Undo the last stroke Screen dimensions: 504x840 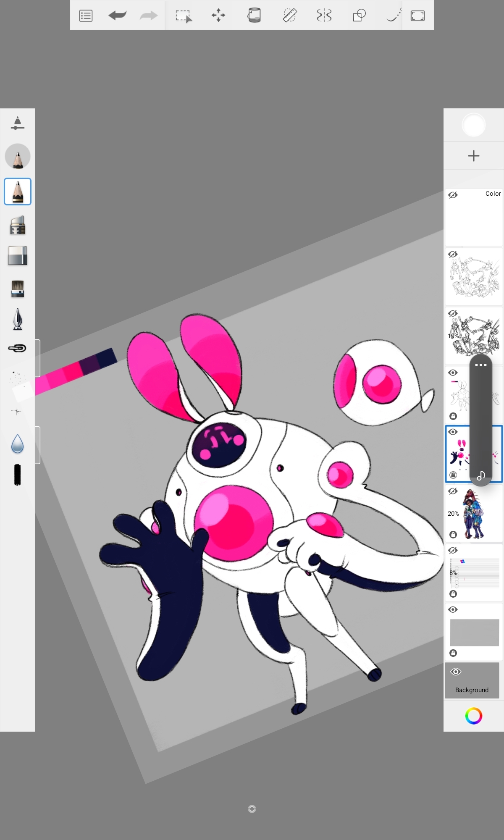tap(117, 16)
